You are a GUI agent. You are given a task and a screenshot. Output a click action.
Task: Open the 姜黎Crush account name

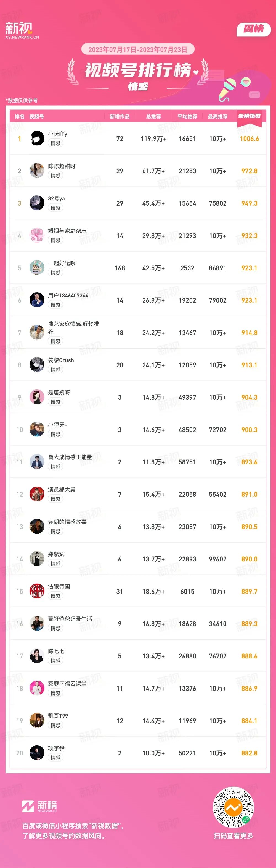click(61, 360)
